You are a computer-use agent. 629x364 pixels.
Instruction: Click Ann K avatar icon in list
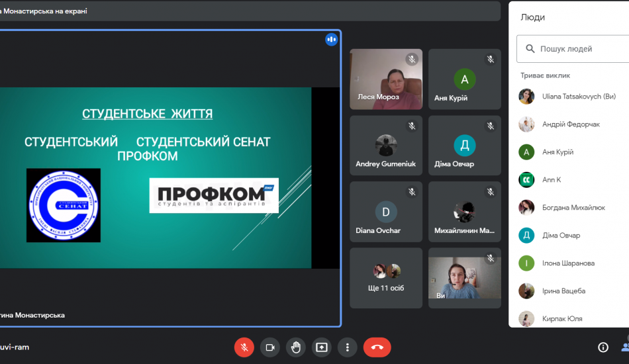click(x=526, y=180)
